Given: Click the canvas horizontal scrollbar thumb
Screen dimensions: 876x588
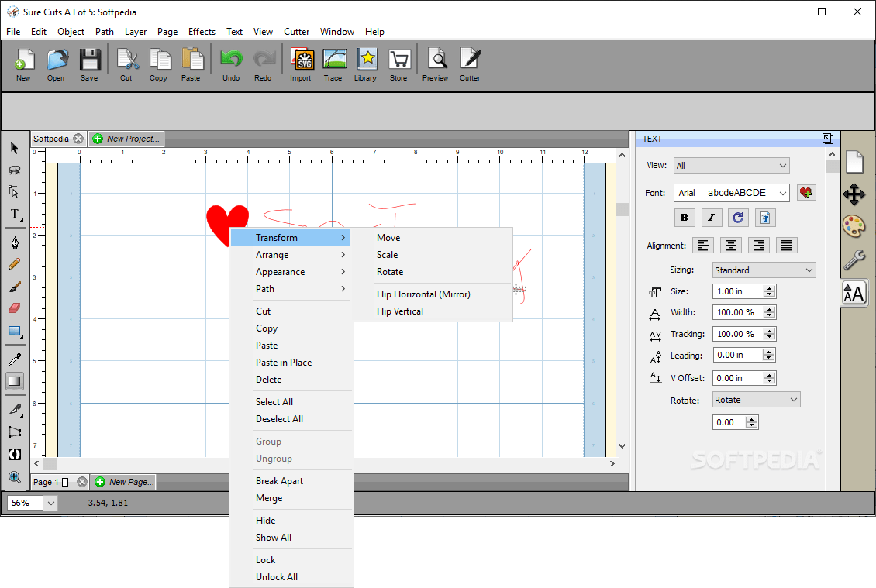Looking at the screenshot, I should click(50, 463).
